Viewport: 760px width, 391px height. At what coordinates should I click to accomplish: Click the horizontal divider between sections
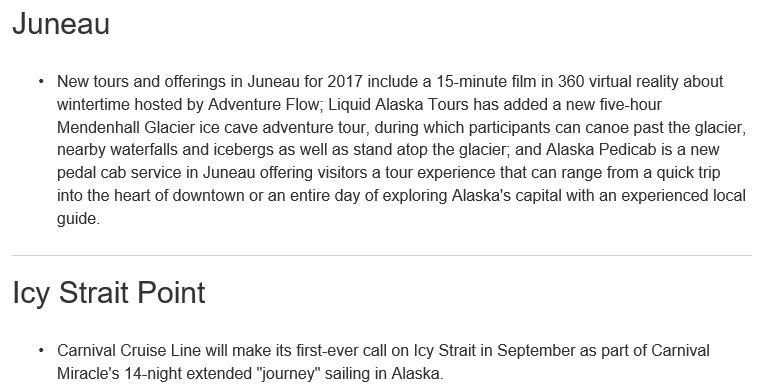click(x=382, y=255)
